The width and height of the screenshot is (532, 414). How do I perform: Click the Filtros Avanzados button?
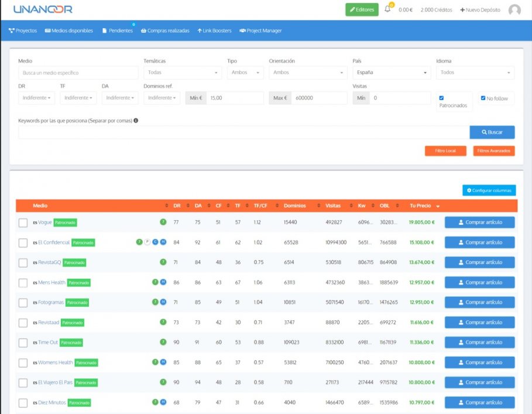[493, 150]
